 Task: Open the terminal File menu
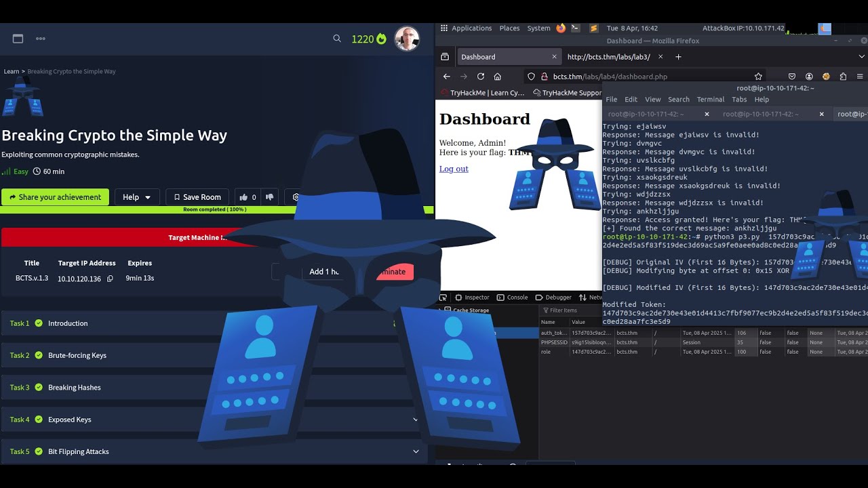612,99
